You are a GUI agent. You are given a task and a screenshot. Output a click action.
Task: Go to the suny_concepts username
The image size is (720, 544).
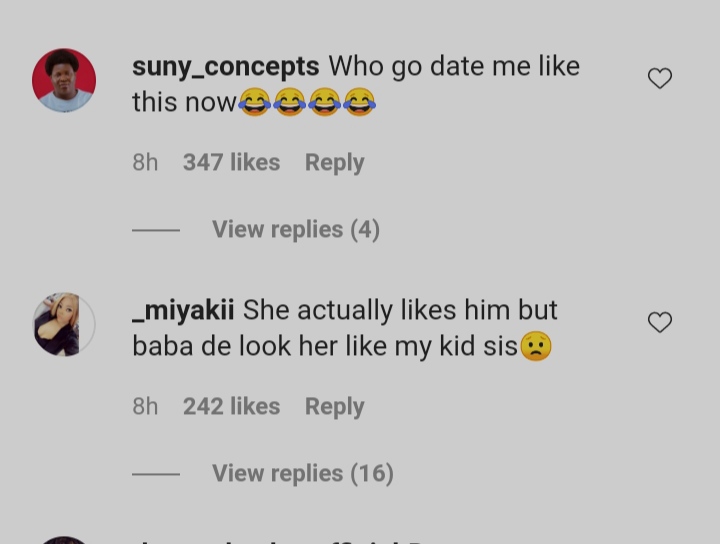[x=225, y=66]
